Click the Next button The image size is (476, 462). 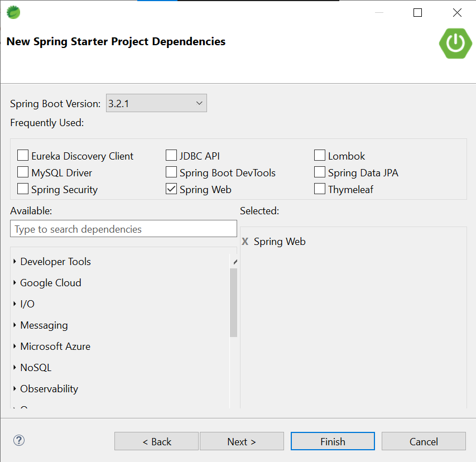[x=242, y=441]
